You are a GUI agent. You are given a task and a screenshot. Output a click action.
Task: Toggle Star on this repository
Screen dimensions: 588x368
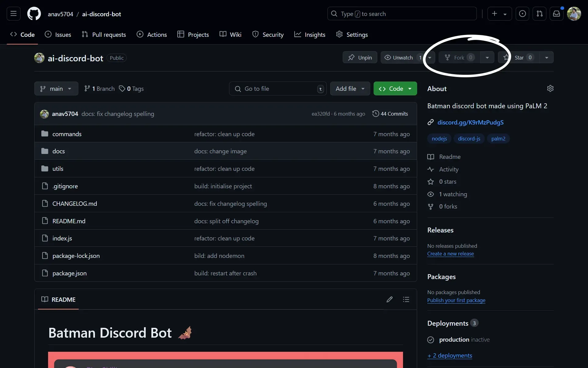click(x=519, y=58)
